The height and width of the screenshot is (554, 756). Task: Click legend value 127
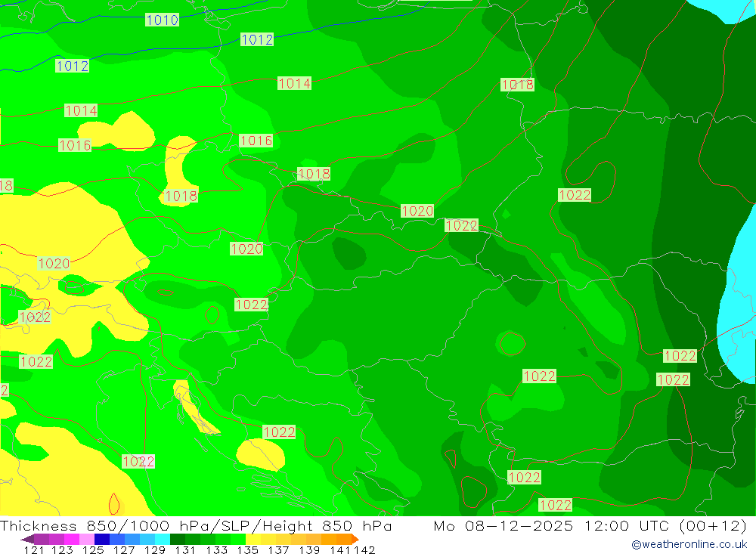[124, 549]
